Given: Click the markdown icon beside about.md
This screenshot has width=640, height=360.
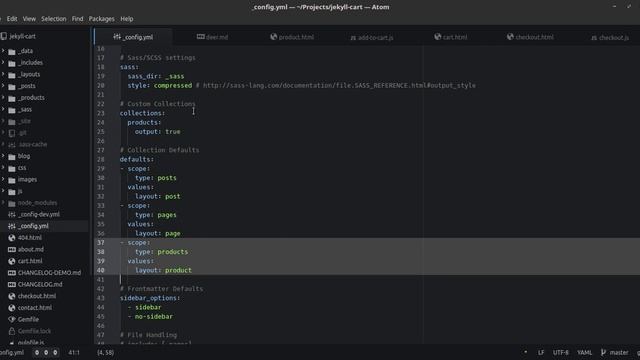Looking at the screenshot, I should (x=12, y=249).
